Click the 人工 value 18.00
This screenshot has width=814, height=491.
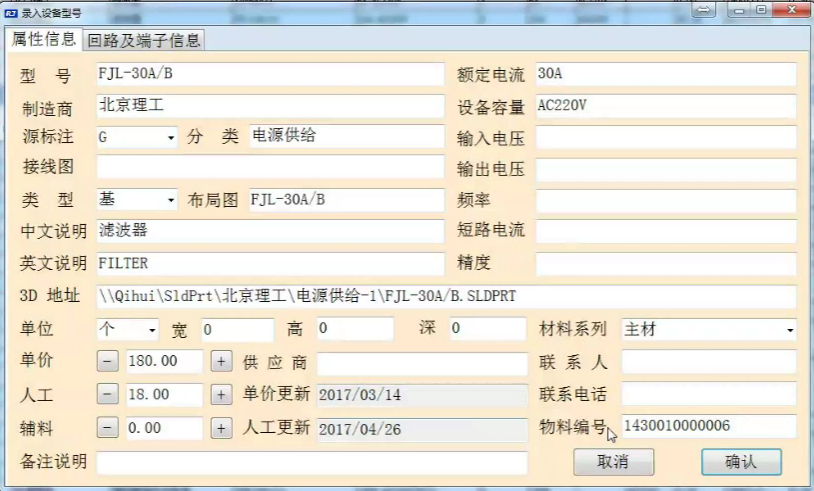click(x=165, y=395)
